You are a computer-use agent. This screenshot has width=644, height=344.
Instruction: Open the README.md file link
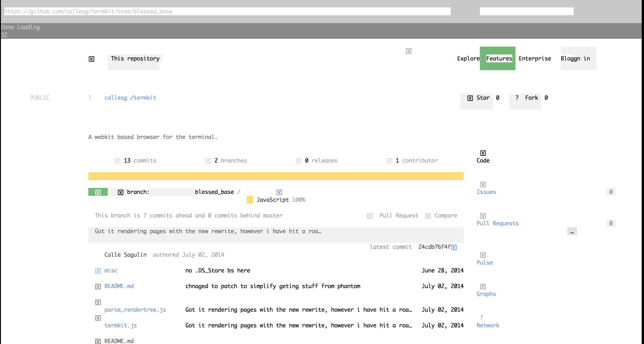119,286
